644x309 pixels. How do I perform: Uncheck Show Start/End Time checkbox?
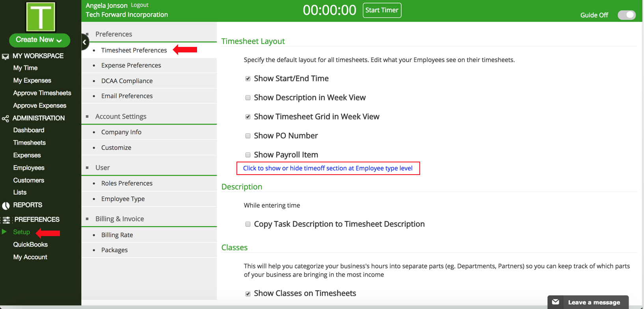[248, 78]
